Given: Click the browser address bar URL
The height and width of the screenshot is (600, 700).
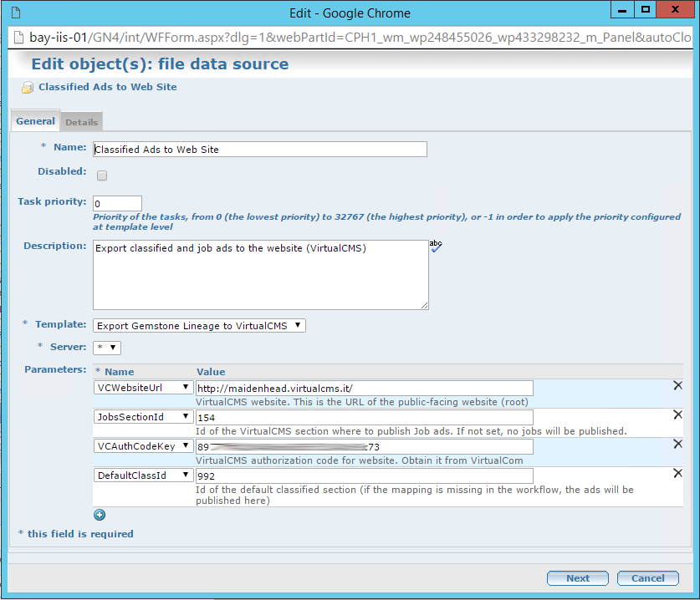Looking at the screenshot, I should pyautogui.click(x=360, y=38).
